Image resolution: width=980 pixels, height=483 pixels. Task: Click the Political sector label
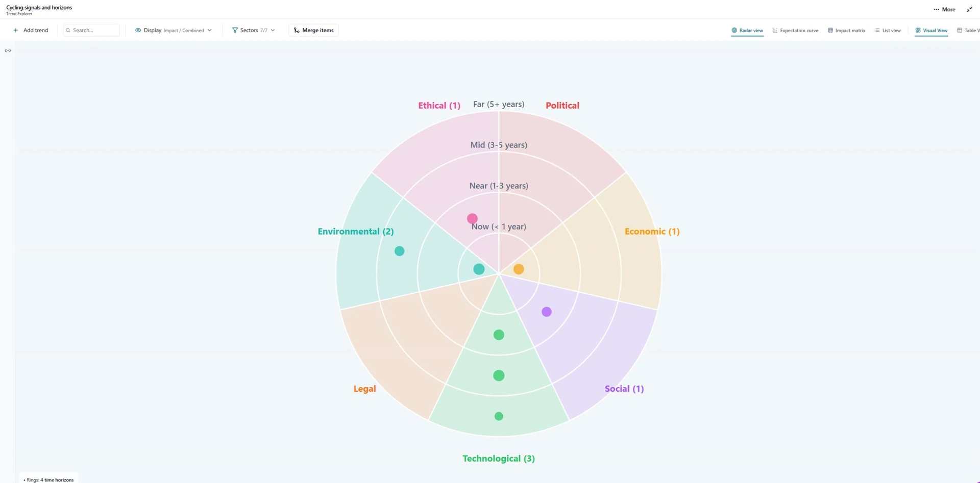[x=562, y=106]
